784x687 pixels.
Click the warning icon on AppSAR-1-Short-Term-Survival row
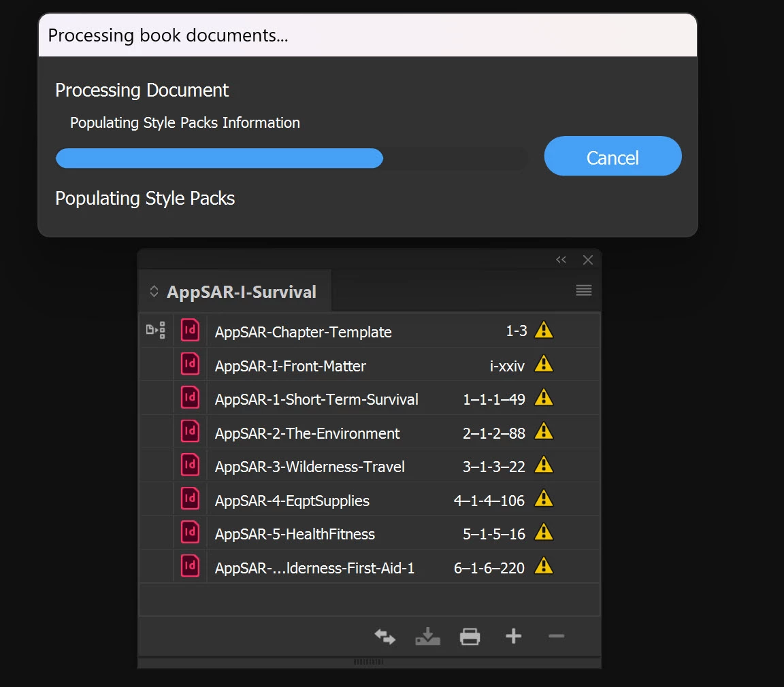click(544, 397)
